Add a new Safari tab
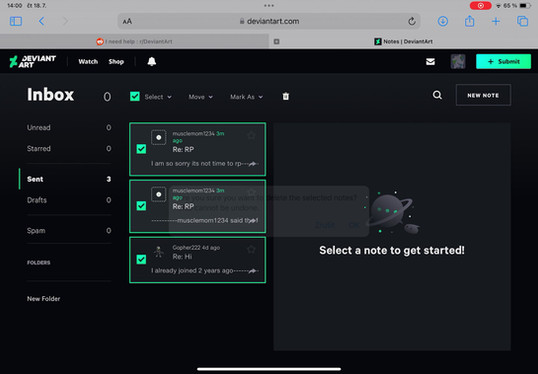This screenshot has height=374, width=538. [496, 21]
